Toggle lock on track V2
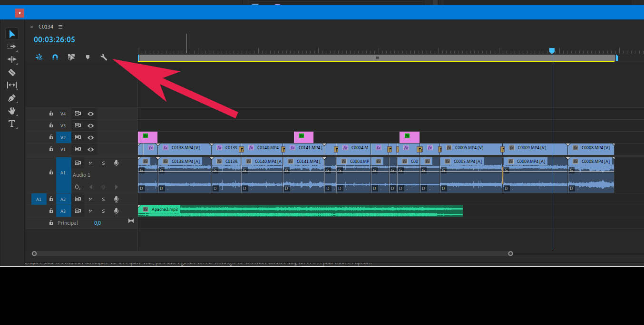The image size is (644, 325). coord(51,137)
